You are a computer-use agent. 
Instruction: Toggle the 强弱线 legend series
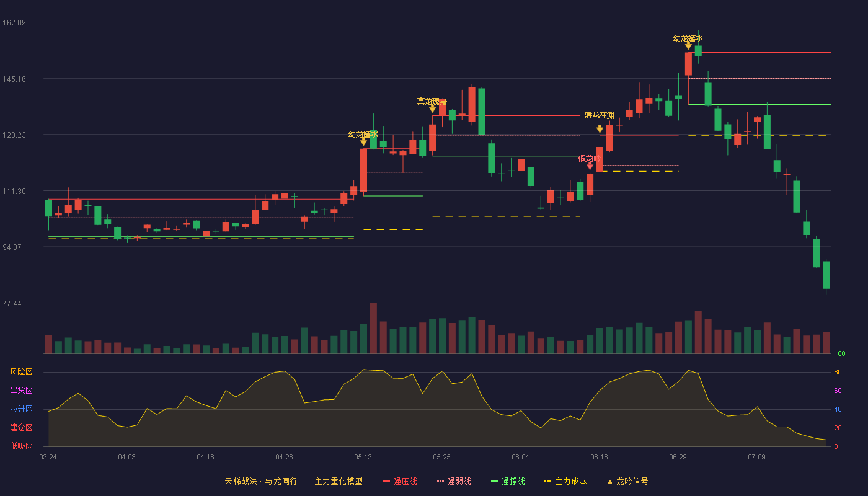click(x=454, y=481)
